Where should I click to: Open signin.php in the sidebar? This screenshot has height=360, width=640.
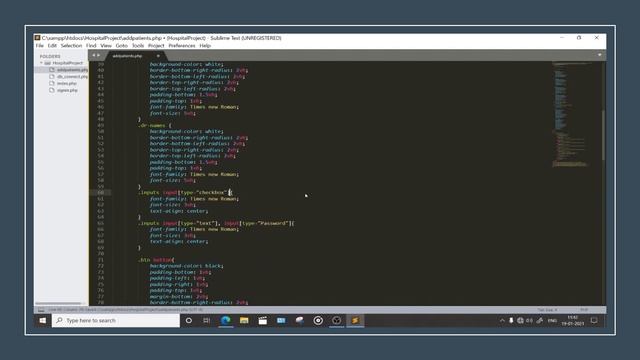pos(67,90)
